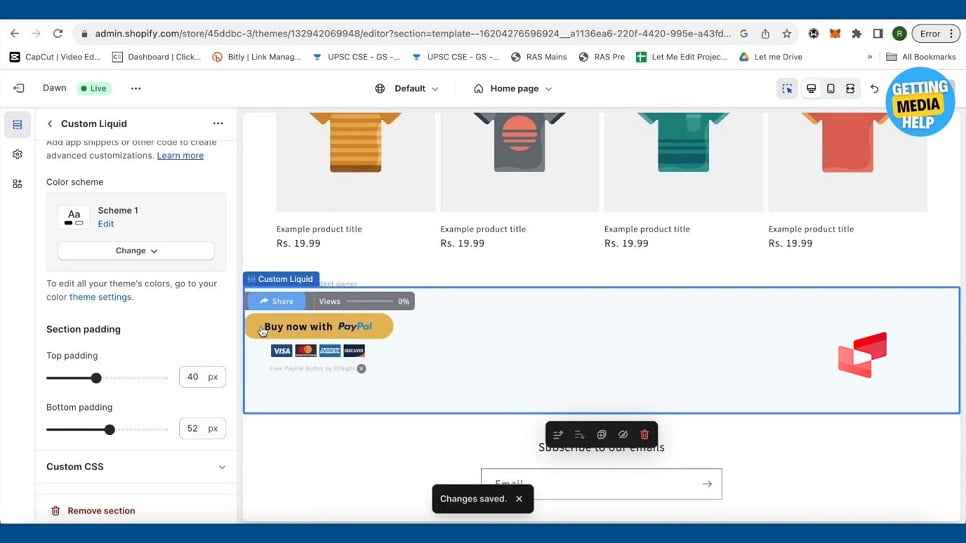
Task: Open Custom Liquid three-dots menu
Action: [x=218, y=124]
